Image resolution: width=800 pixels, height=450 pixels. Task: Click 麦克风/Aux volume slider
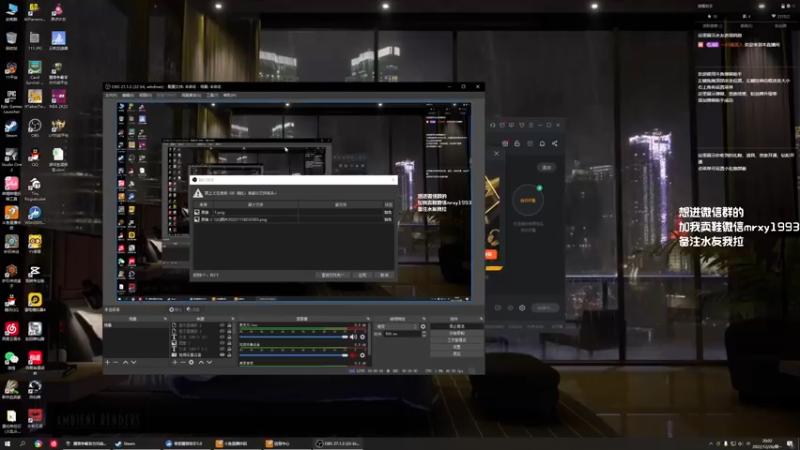[293, 337]
